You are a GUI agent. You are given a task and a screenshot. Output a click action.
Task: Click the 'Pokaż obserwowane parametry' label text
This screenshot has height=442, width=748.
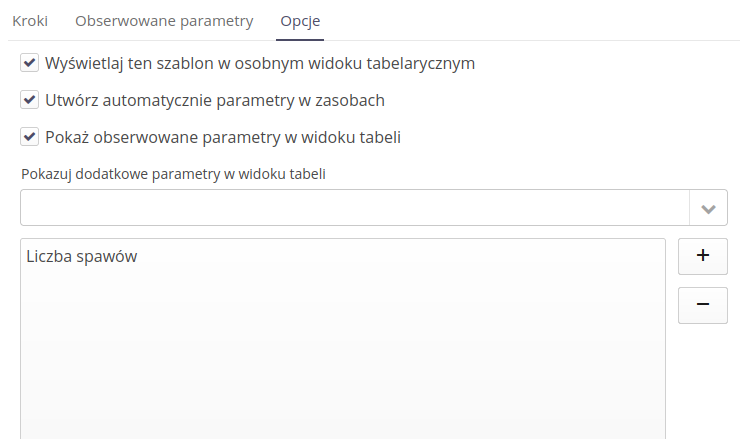pyautogui.click(x=223, y=137)
